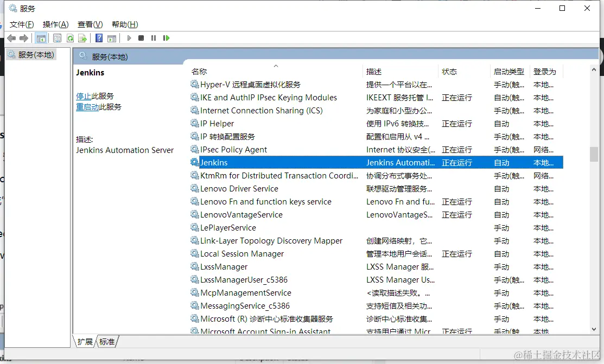Open the 帮助(H) menu
This screenshot has width=604, height=364.
[125, 24]
